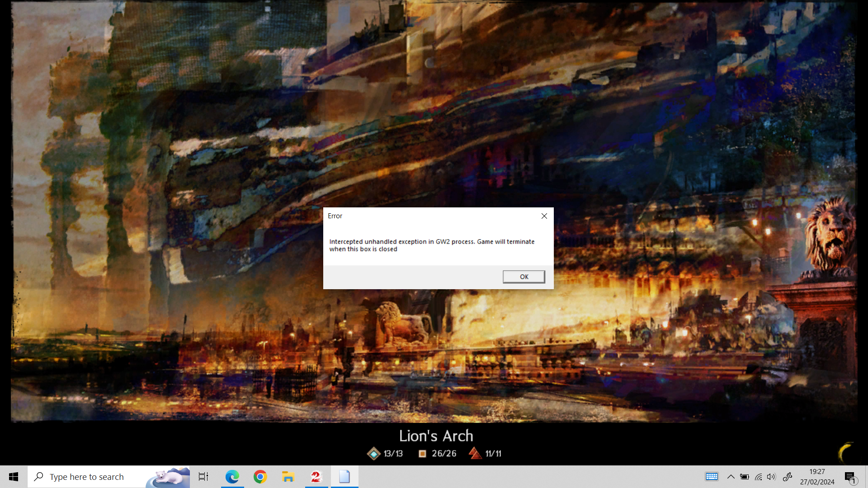Check the battery status icon
The image size is (868, 488).
coord(745,477)
